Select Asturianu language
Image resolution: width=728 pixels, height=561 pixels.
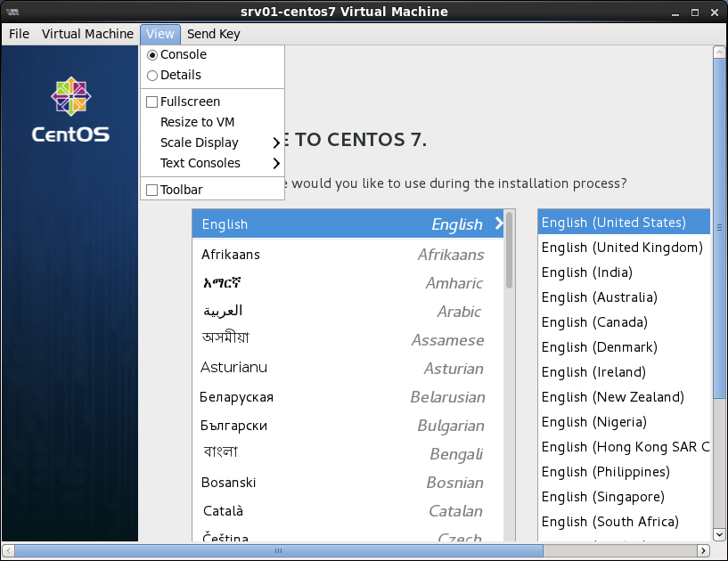pos(348,369)
